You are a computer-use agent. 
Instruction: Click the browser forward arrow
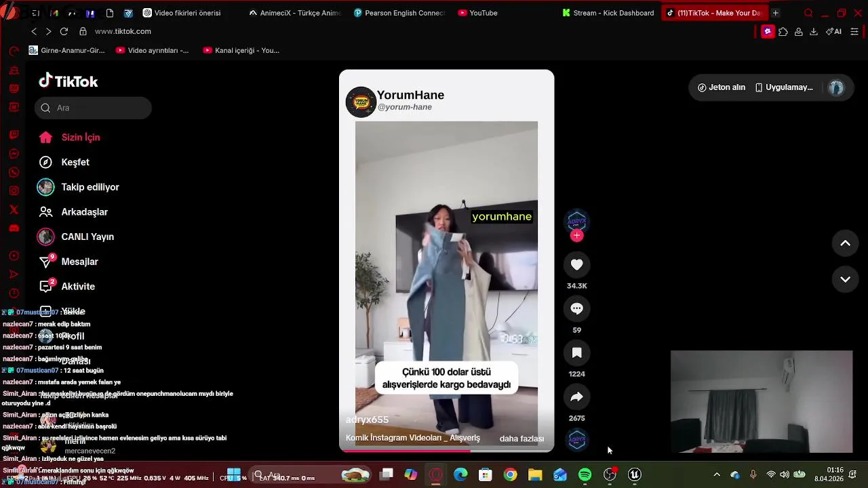(x=48, y=31)
